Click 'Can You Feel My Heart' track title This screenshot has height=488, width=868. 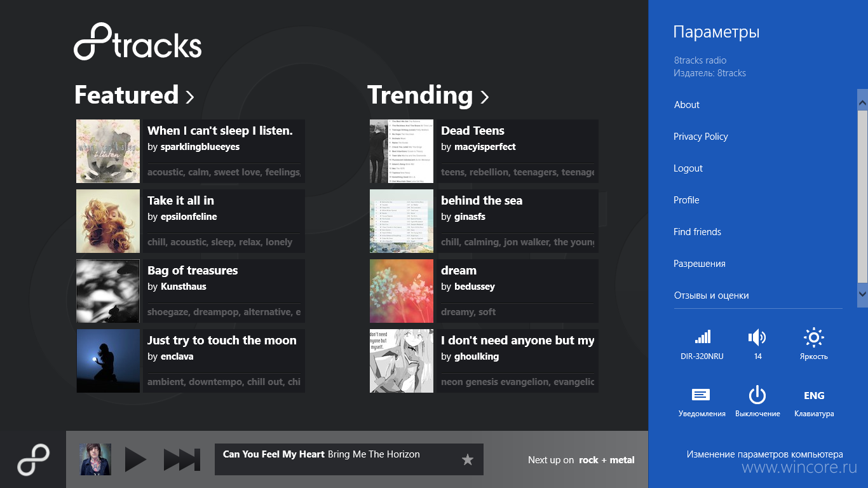click(x=274, y=454)
